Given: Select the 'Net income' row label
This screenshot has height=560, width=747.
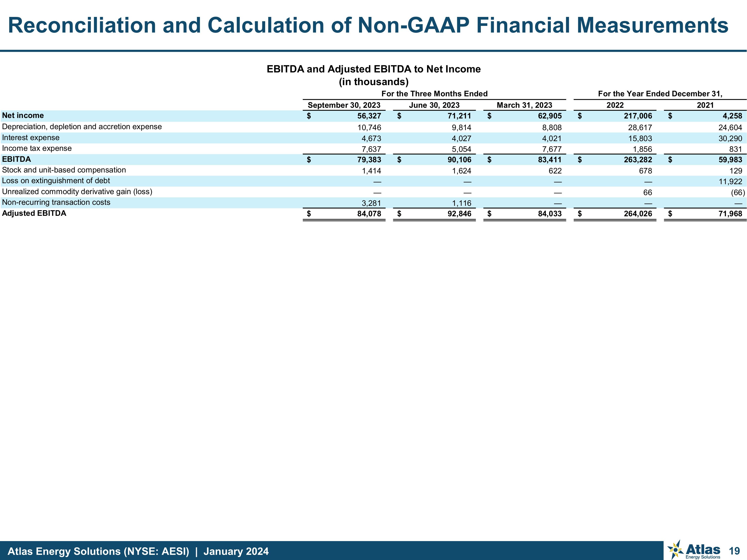Looking at the screenshot, I should coord(23,115).
